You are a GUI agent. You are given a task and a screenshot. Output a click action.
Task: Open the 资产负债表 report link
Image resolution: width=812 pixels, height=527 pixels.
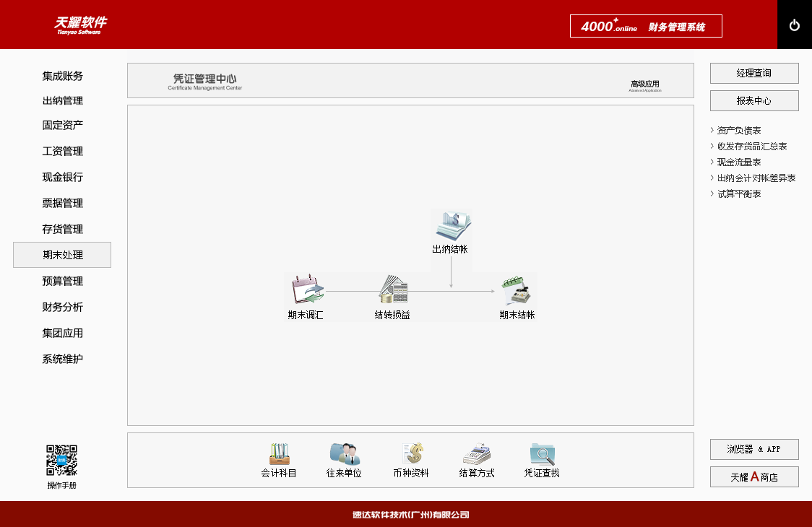click(738, 131)
